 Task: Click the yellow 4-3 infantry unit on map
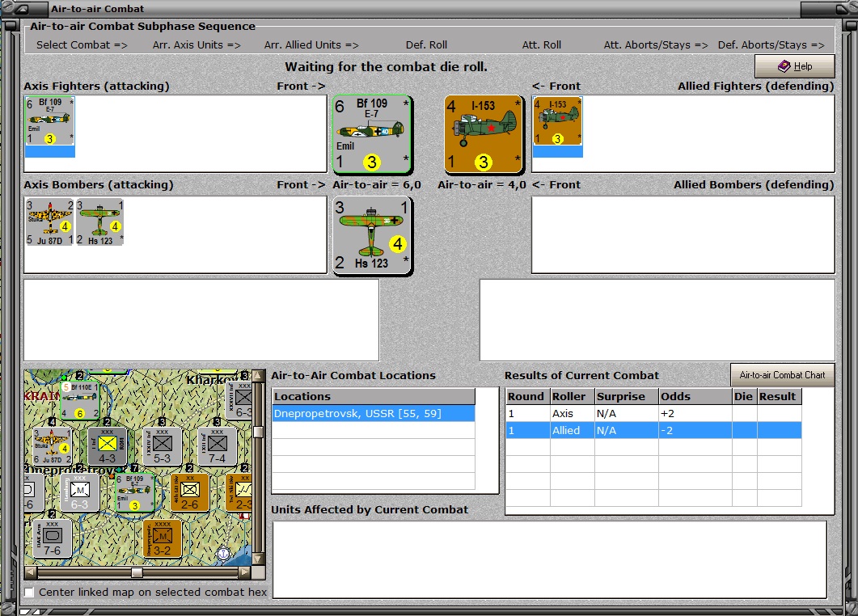click(107, 446)
